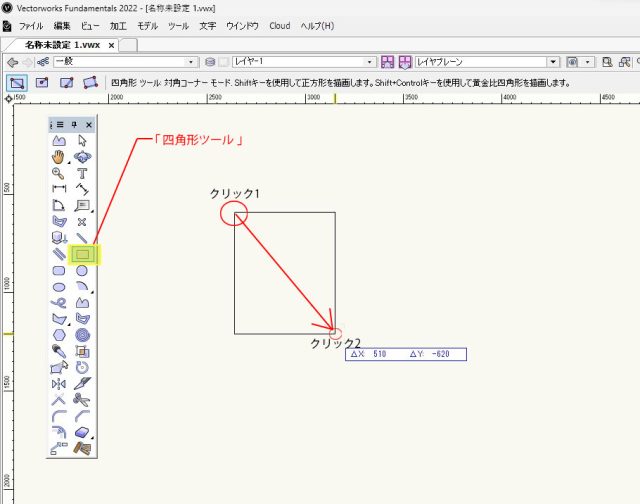Select the arrow Selection tool

tap(83, 141)
